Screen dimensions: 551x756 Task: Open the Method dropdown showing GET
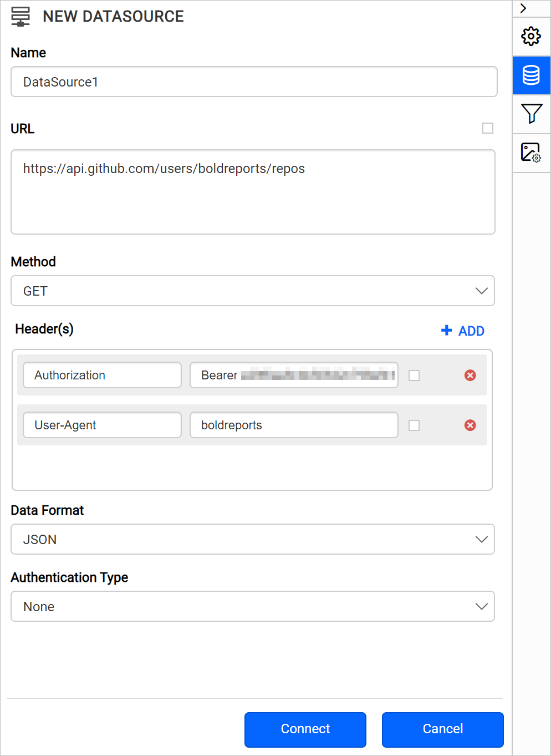click(253, 291)
